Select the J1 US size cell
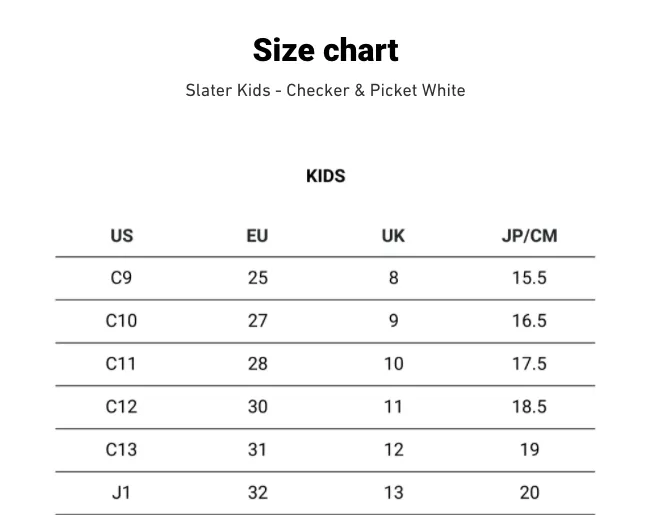 tap(121, 492)
